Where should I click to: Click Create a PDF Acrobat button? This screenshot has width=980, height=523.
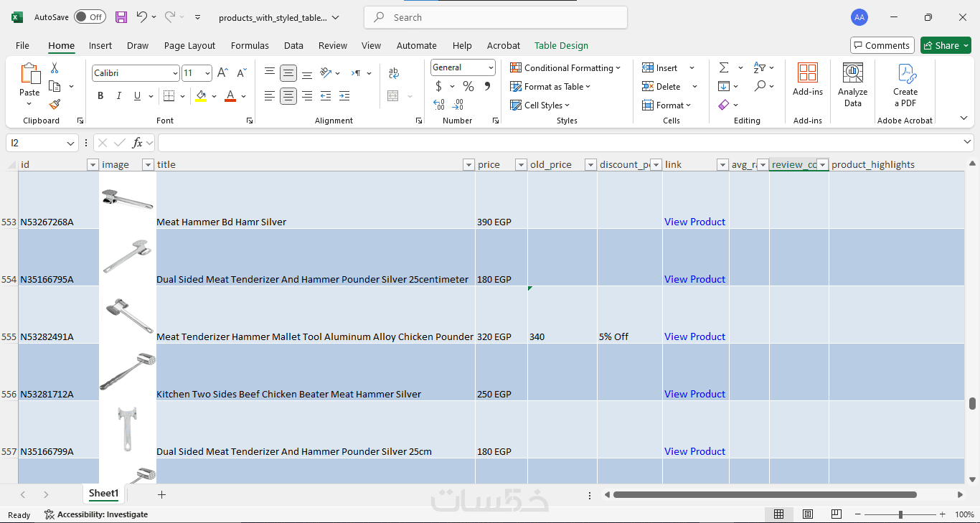[x=905, y=85]
